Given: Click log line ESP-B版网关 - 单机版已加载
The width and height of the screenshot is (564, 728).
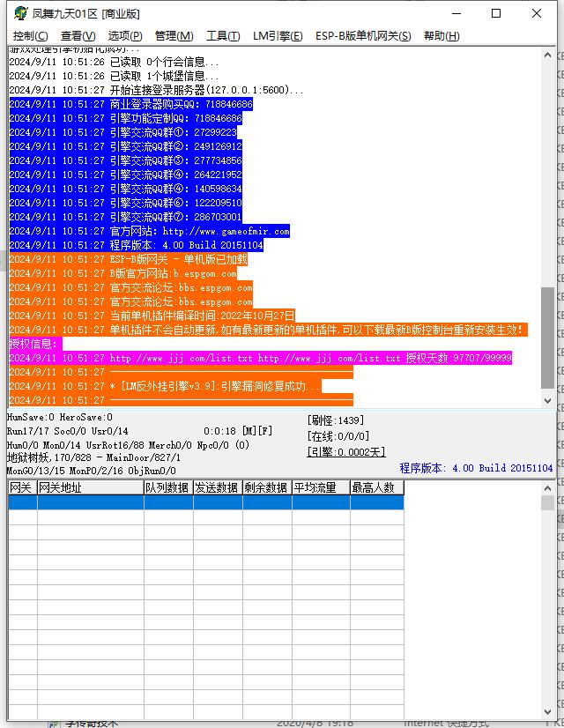Looking at the screenshot, I should coord(129,259).
